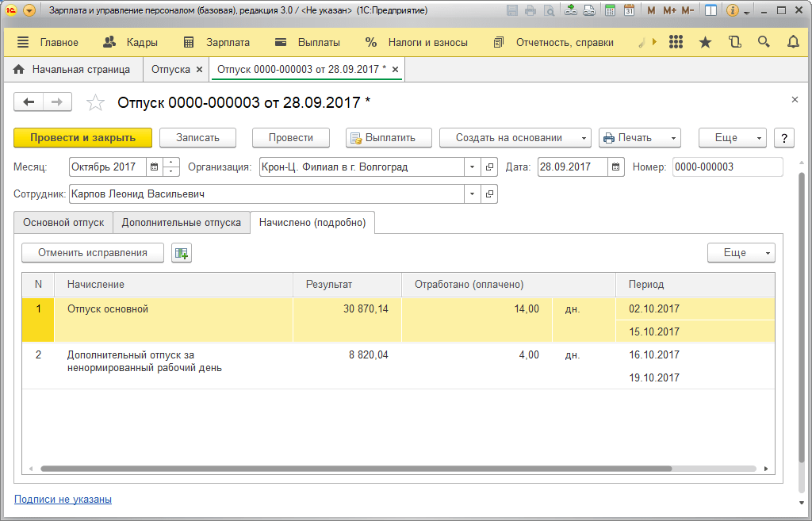Expand the Организация dropdown list

472,167
